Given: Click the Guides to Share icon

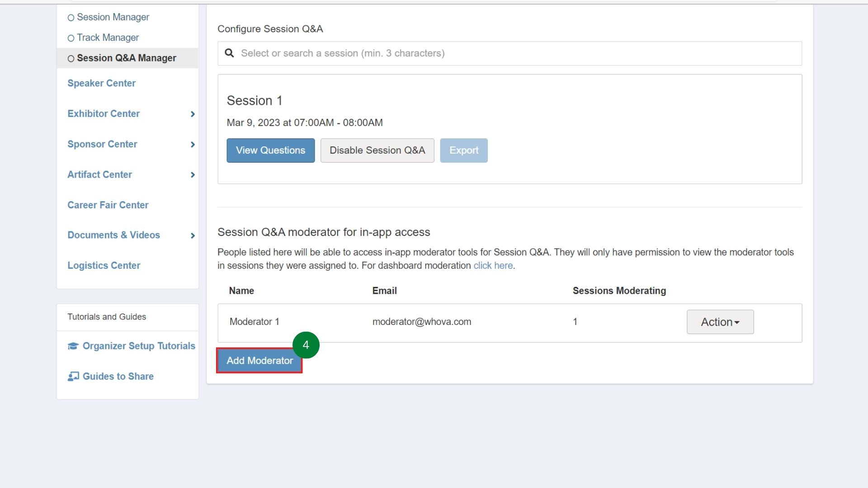Looking at the screenshot, I should click(73, 376).
